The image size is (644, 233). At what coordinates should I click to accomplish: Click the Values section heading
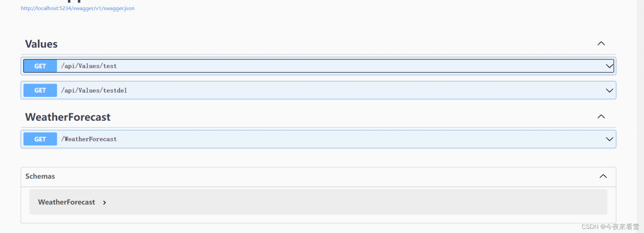pos(41,44)
